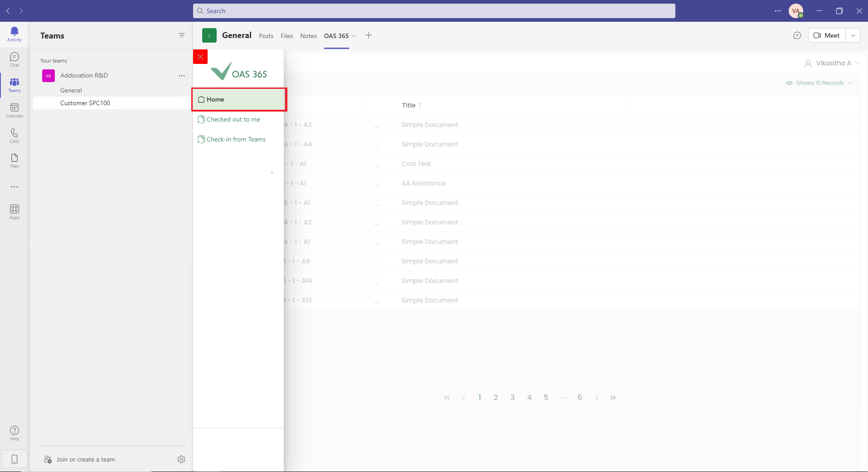Viewport: 868px width, 472px height.
Task: Open Checked out to me menu item
Action: click(x=233, y=119)
